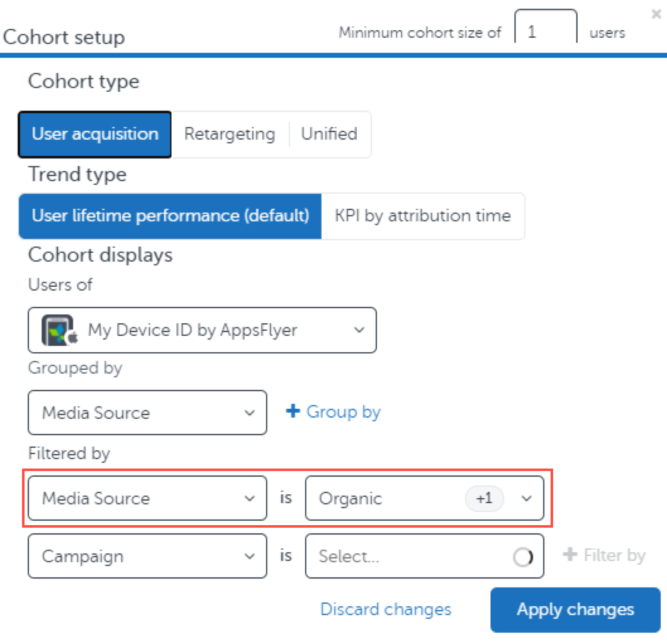Click the Discard changes link
Viewport: 667px width, 644px height.
tap(386, 609)
